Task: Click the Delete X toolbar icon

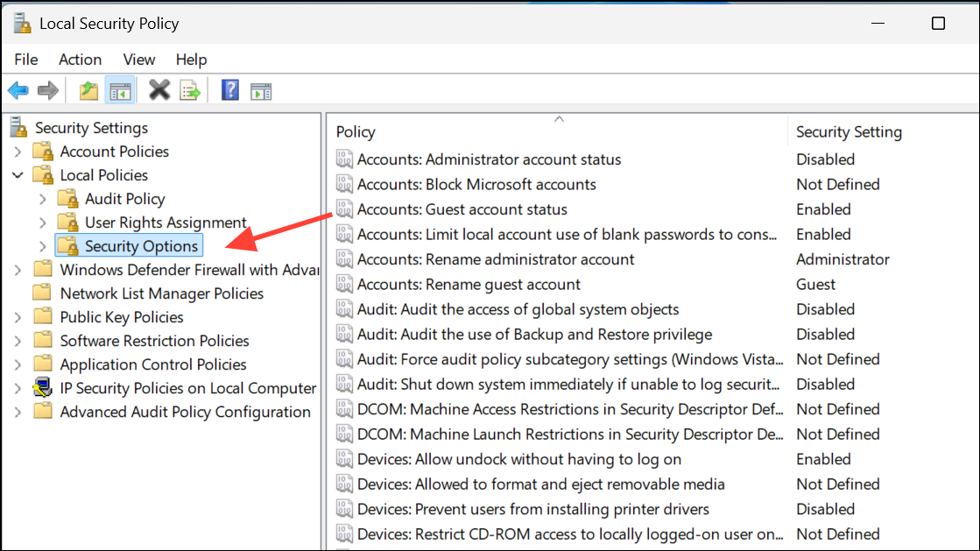Action: coord(159,91)
